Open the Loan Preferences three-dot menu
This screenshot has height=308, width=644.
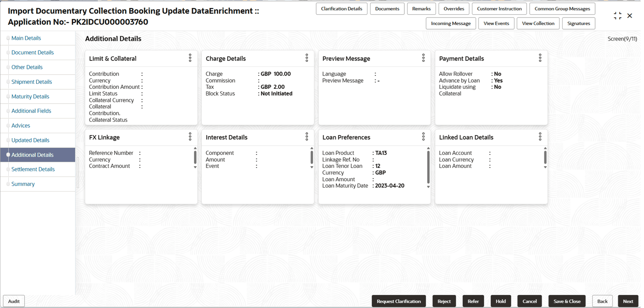[x=423, y=137]
